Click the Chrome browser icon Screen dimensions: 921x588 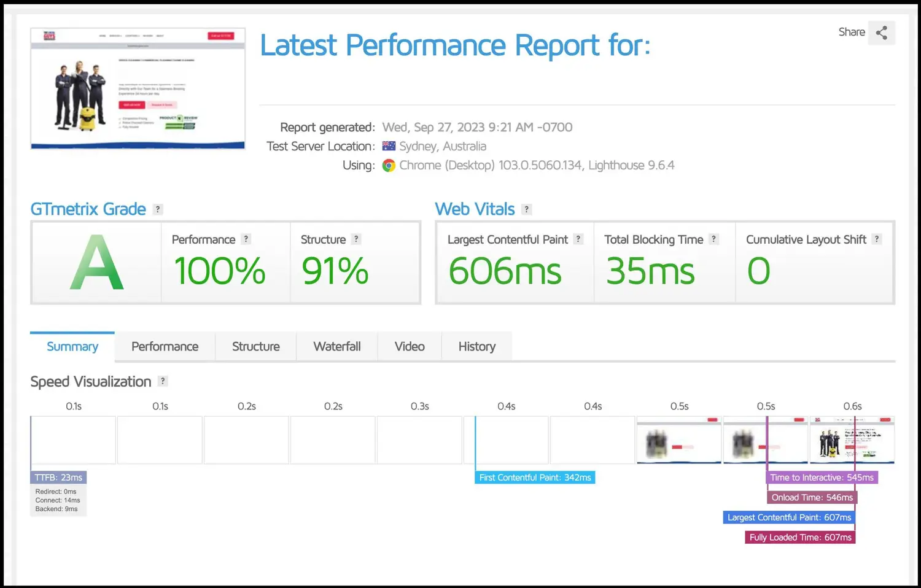tap(389, 165)
